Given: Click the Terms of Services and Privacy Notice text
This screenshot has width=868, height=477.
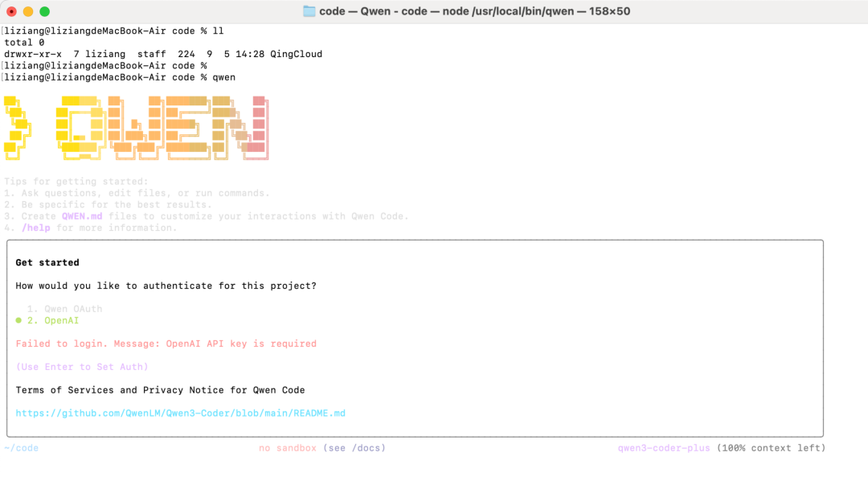Looking at the screenshot, I should 160,390.
